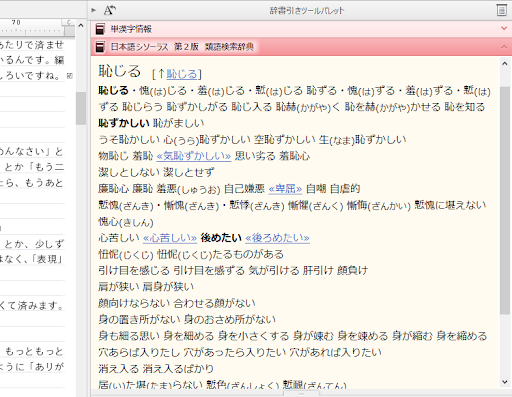Click the book icon next to 日本語シソーラス
Image resolution: width=512 pixels, height=397 pixels.
pyautogui.click(x=100, y=47)
